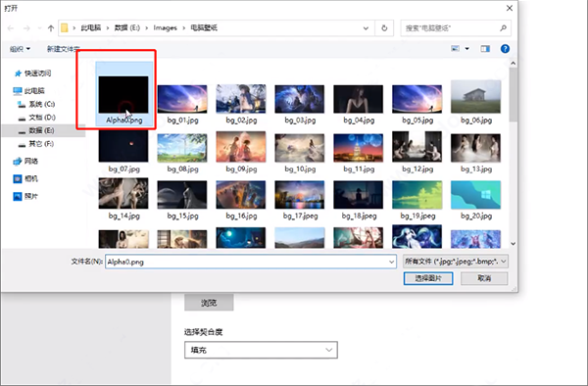Open the 组织 menu
The image size is (588, 386).
tap(20, 49)
